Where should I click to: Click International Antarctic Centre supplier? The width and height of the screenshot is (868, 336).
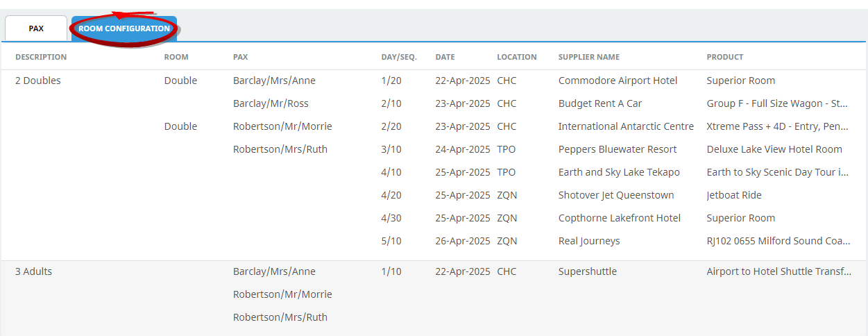pos(626,126)
